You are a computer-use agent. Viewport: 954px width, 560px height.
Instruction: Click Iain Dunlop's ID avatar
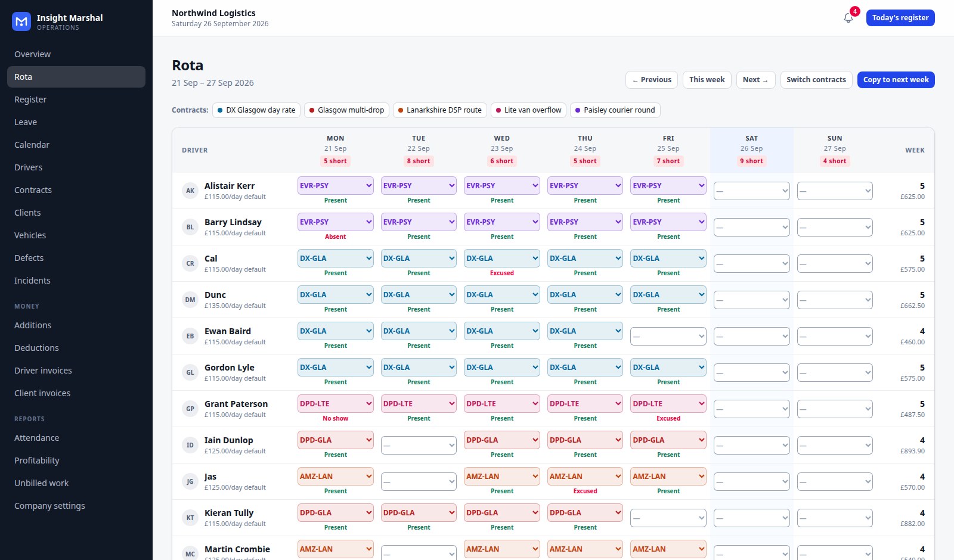pos(190,445)
